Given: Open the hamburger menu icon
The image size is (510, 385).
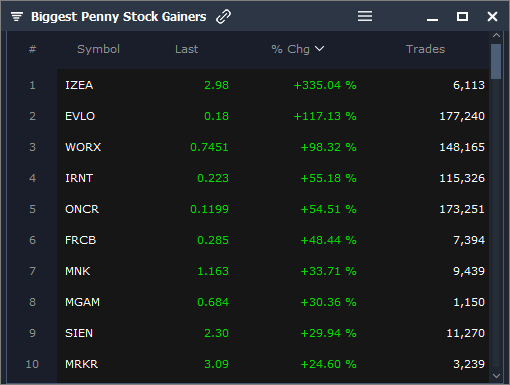Looking at the screenshot, I should point(365,16).
